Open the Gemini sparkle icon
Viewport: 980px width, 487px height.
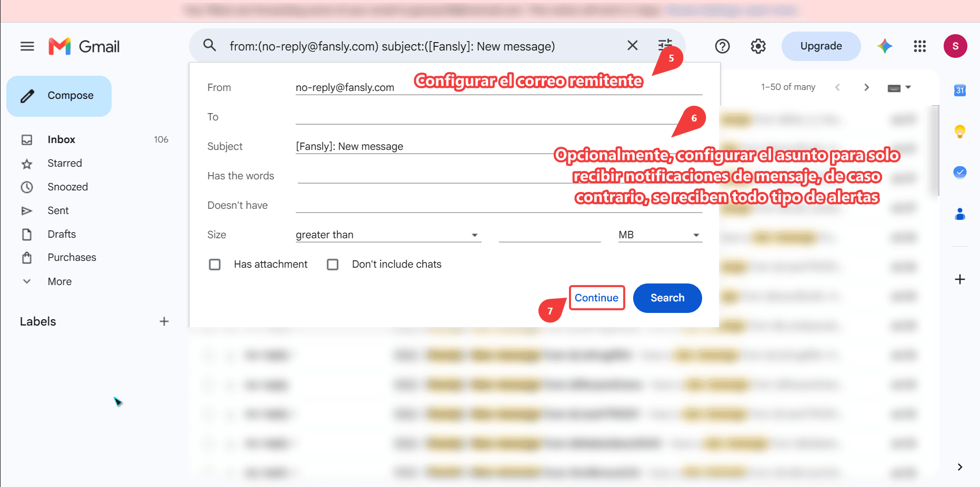coord(885,46)
